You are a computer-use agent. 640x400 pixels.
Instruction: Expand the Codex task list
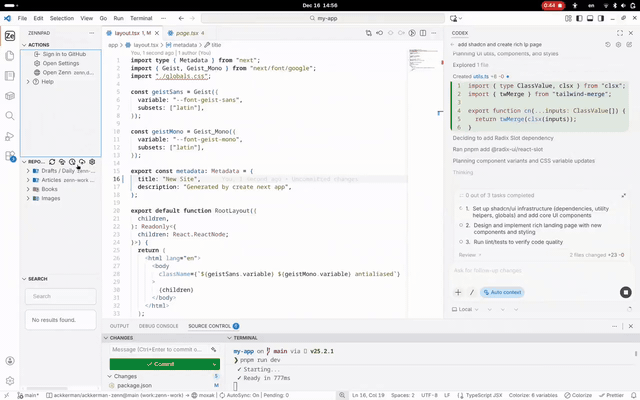point(624,196)
